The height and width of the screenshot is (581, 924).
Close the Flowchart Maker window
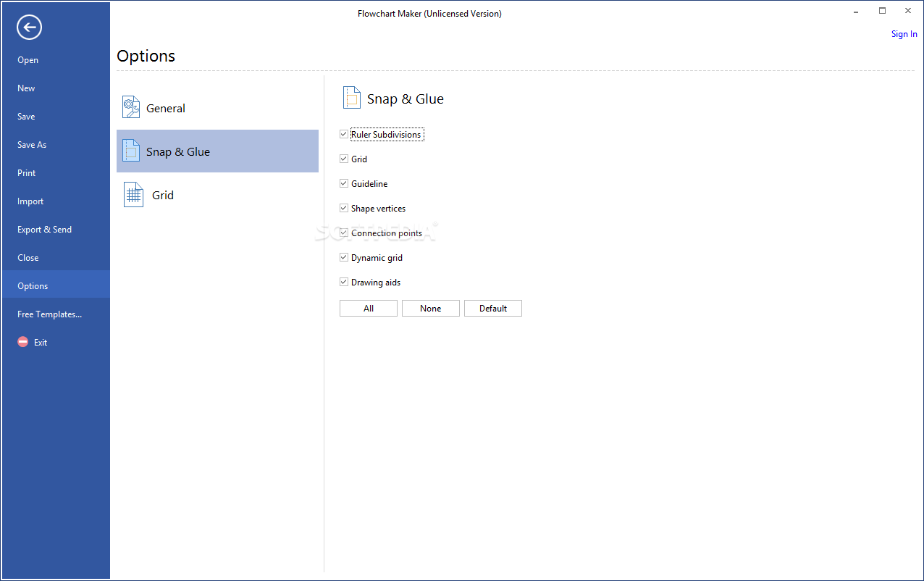(x=908, y=11)
